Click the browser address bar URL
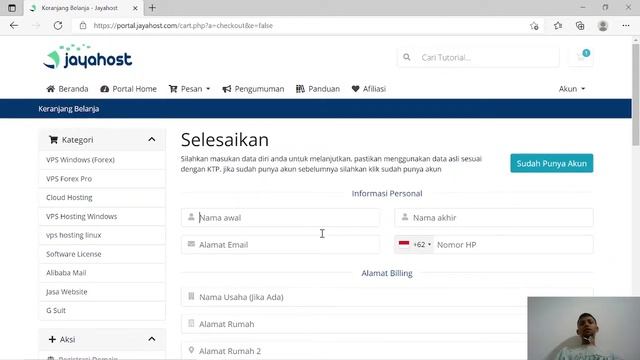This screenshot has height=360, width=640. 183,26
